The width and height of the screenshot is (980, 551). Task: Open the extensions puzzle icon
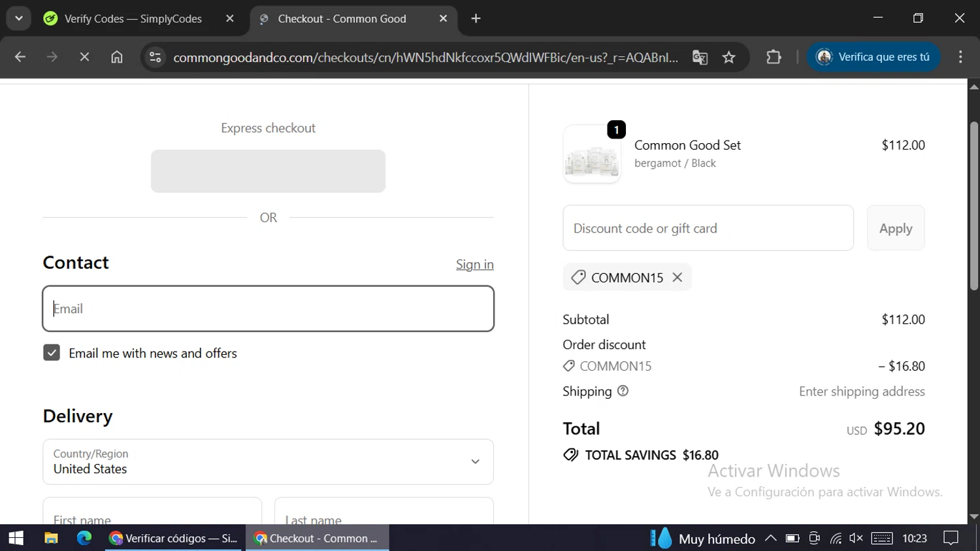tap(774, 57)
